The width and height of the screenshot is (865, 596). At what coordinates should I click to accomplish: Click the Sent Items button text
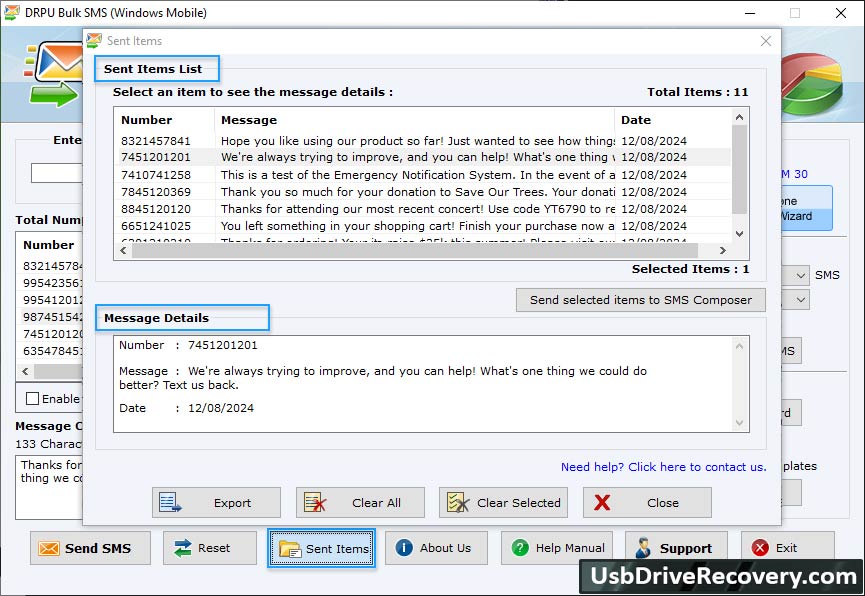coord(337,549)
